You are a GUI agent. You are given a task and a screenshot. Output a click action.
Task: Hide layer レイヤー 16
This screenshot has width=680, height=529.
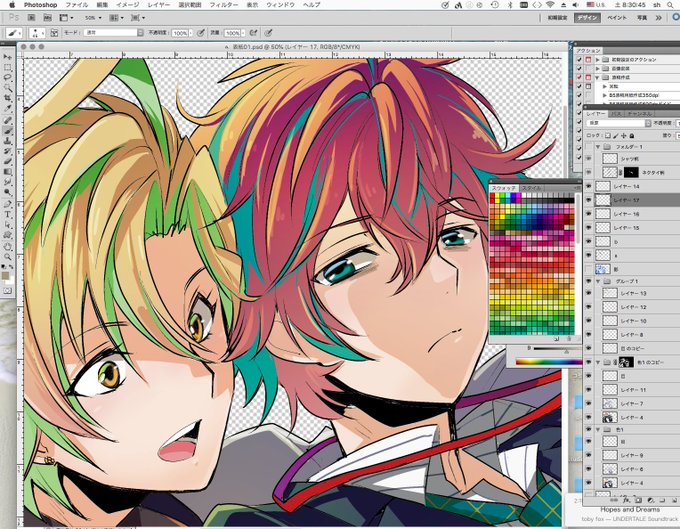click(588, 214)
